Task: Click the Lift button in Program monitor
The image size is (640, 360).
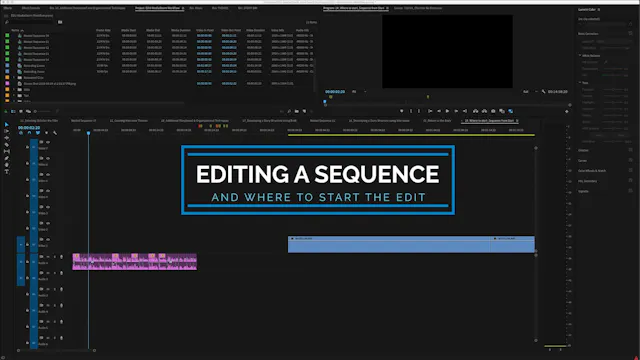Action: click(x=476, y=111)
